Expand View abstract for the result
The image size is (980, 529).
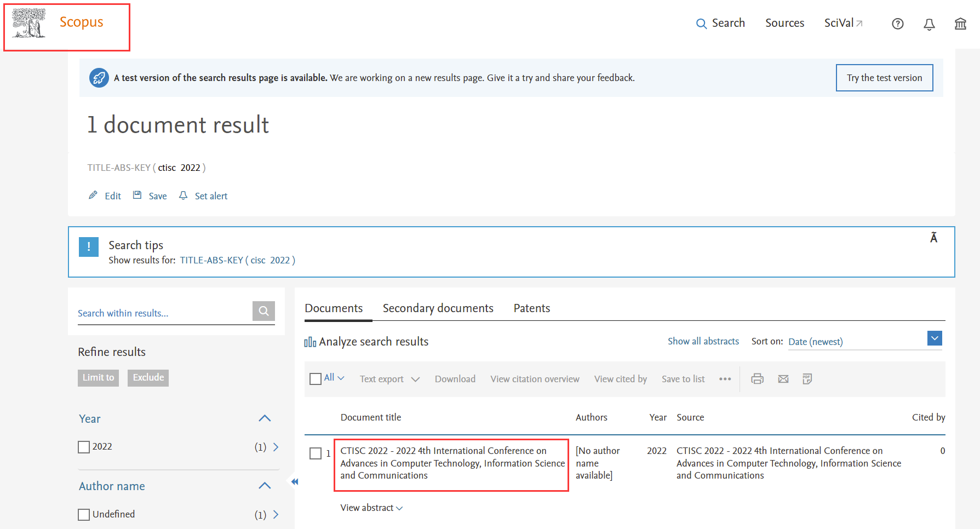tap(371, 508)
